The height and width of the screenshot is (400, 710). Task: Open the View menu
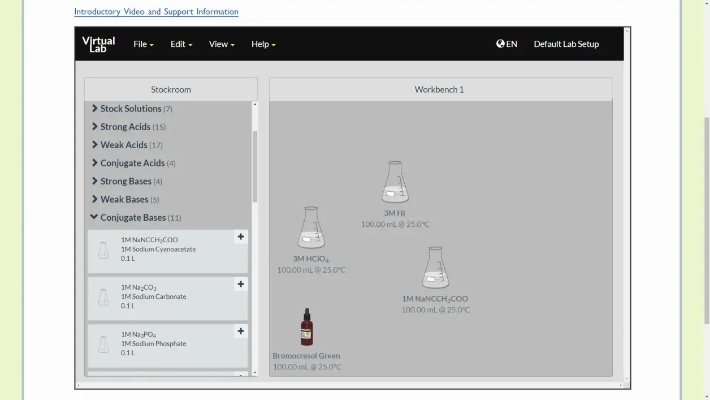point(221,44)
